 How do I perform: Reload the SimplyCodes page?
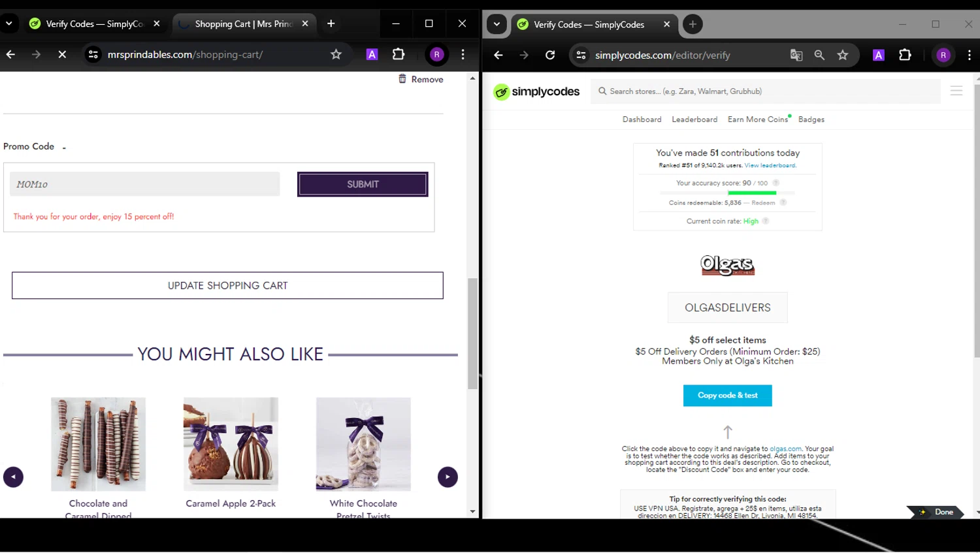pyautogui.click(x=550, y=55)
